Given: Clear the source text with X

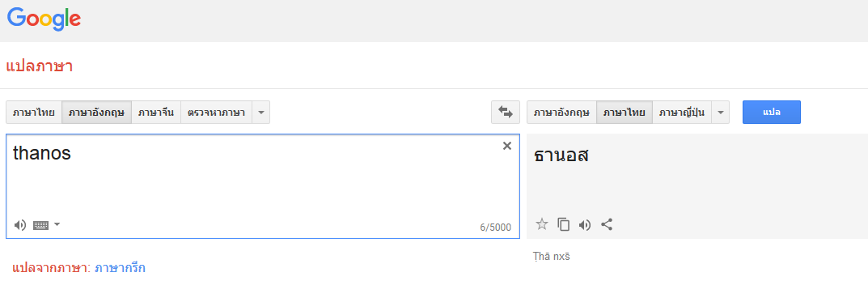Looking at the screenshot, I should 506,147.
